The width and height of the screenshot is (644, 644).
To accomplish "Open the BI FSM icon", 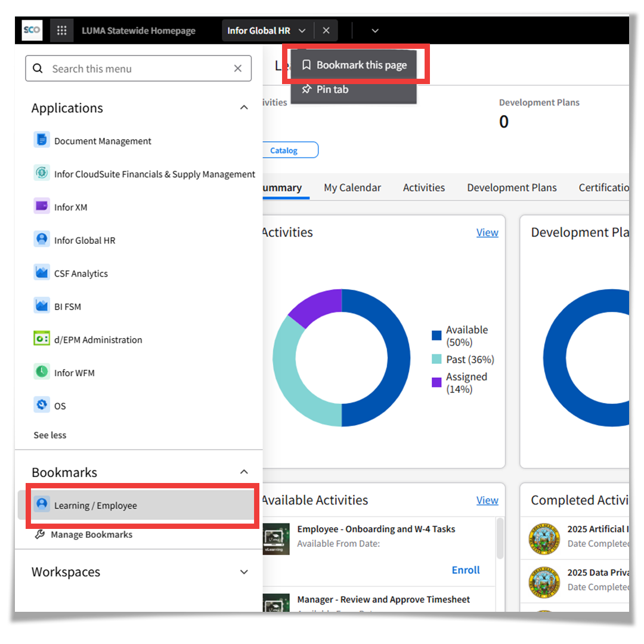I will 42,306.
